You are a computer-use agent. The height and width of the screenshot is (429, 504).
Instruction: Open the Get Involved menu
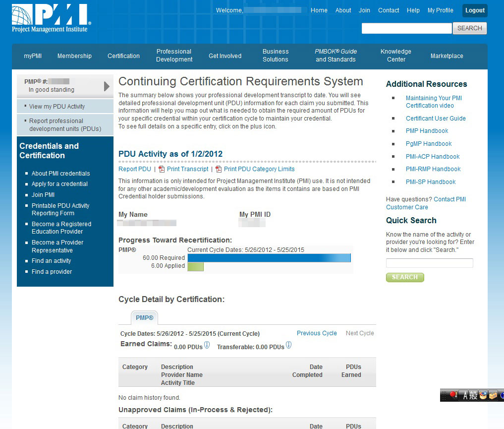pyautogui.click(x=225, y=56)
